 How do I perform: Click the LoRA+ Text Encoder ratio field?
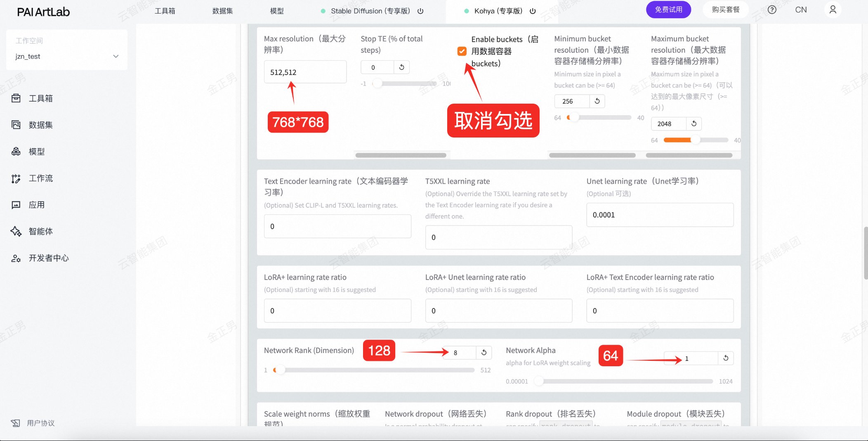(x=660, y=311)
